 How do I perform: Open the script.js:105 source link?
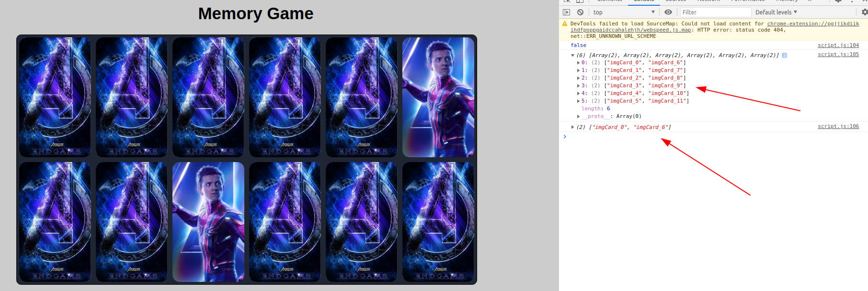click(x=838, y=54)
